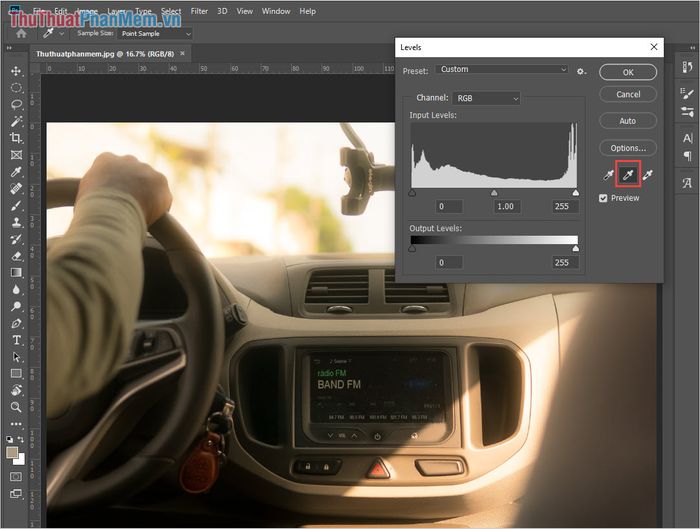Select the Path Selection tool
This screenshot has width=700, height=529.
coord(16,357)
